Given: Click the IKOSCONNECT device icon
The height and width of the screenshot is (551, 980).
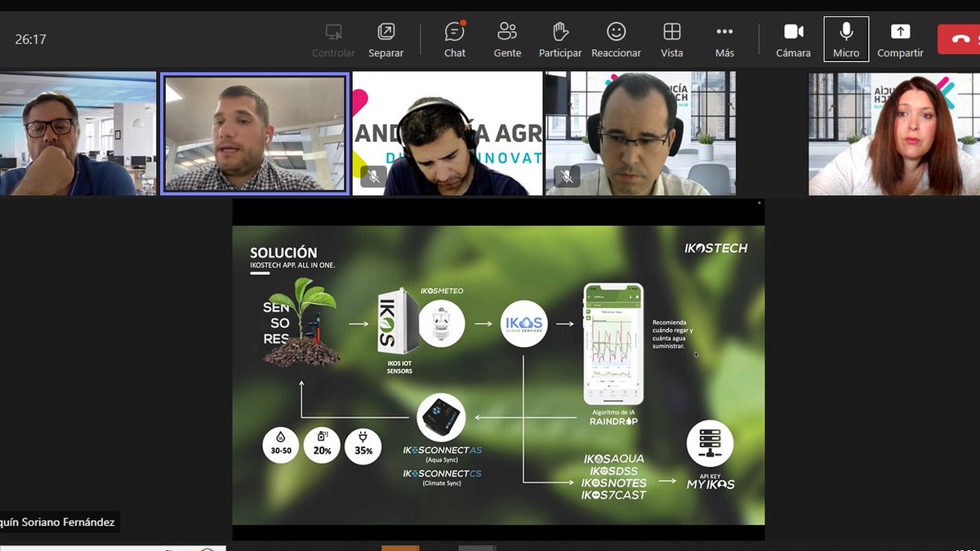Looking at the screenshot, I should pos(441,418).
